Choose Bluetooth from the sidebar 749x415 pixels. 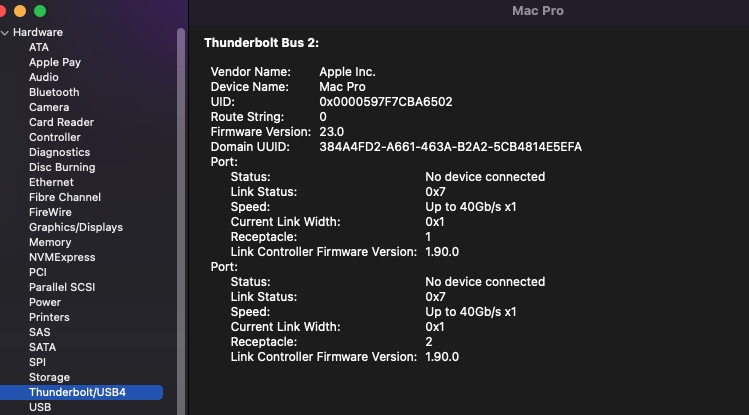tap(54, 92)
